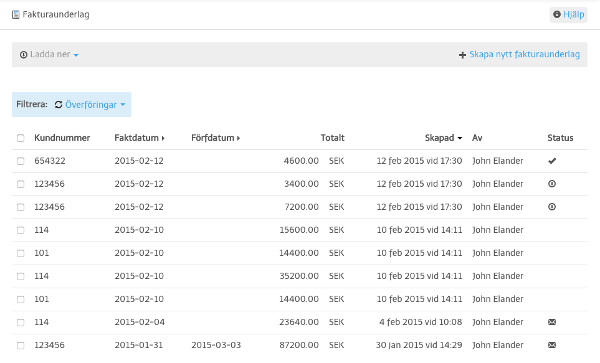The image size is (600, 363).
Task: Click the Filtrera label
Action: click(x=32, y=104)
